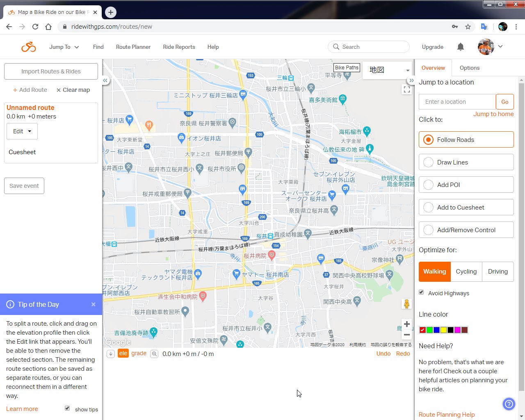Open the user profile avatar menu
Image resolution: width=525 pixels, height=420 pixels.
pos(486,47)
